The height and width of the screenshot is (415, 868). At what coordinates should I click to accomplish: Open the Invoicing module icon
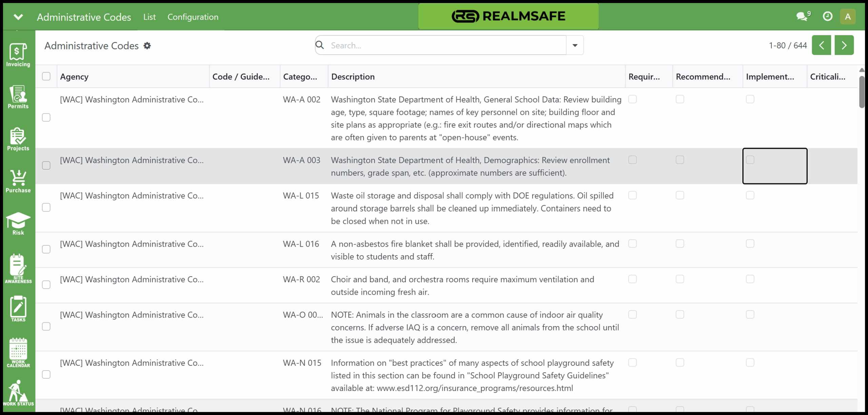pos(18,55)
